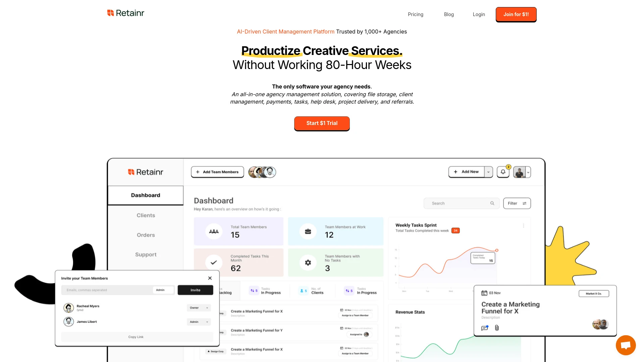
Task: Toggle the checkbox on completed task
Action: [x=214, y=262]
